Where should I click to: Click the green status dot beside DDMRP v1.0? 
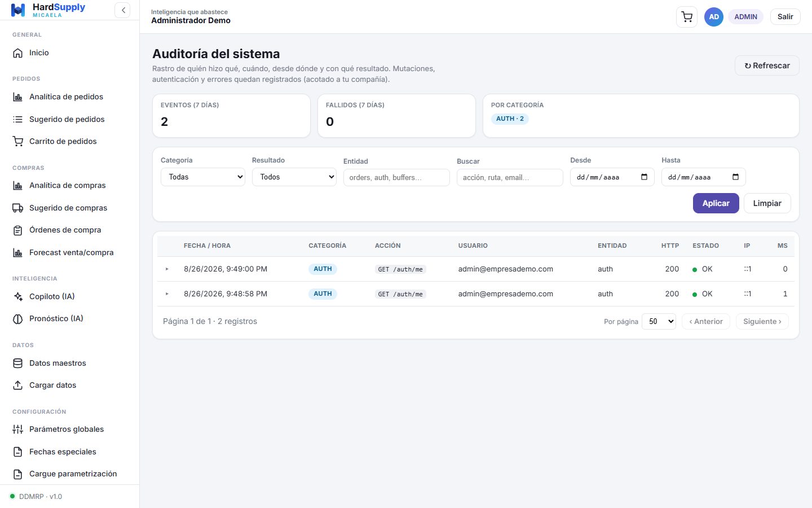point(12,496)
